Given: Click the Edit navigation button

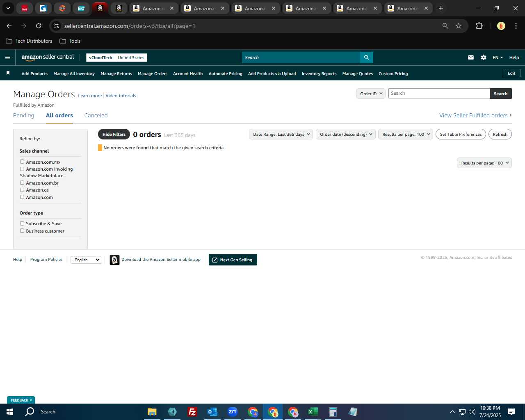Looking at the screenshot, I should 511,73.
